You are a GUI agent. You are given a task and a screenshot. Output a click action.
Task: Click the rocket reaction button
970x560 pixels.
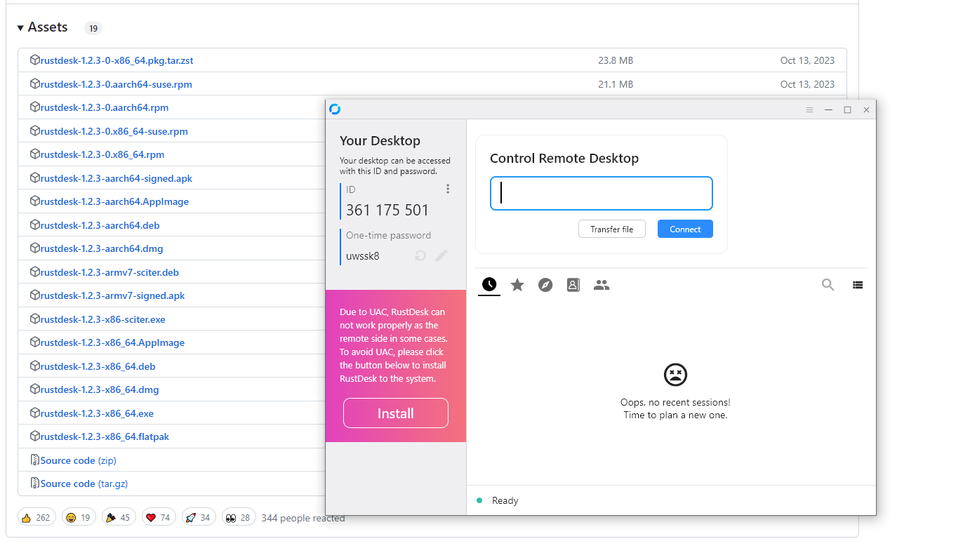(199, 517)
